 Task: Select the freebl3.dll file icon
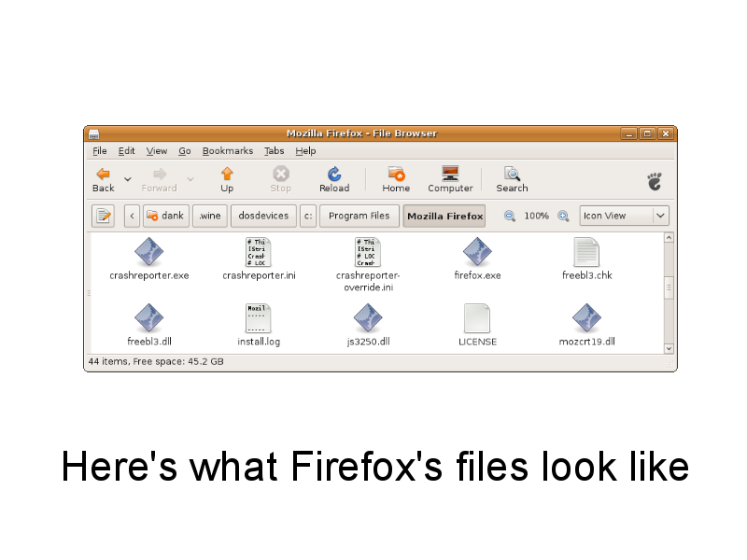pos(148,318)
